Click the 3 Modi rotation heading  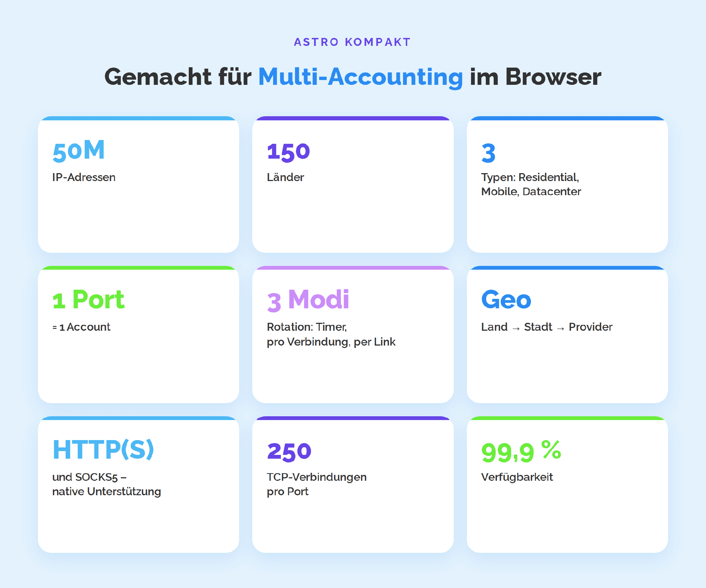pyautogui.click(x=308, y=300)
